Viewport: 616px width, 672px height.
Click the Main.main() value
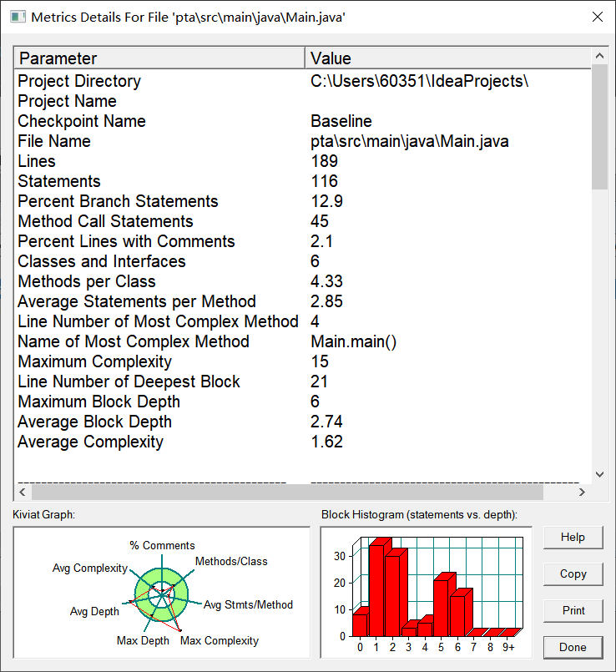[x=354, y=341]
